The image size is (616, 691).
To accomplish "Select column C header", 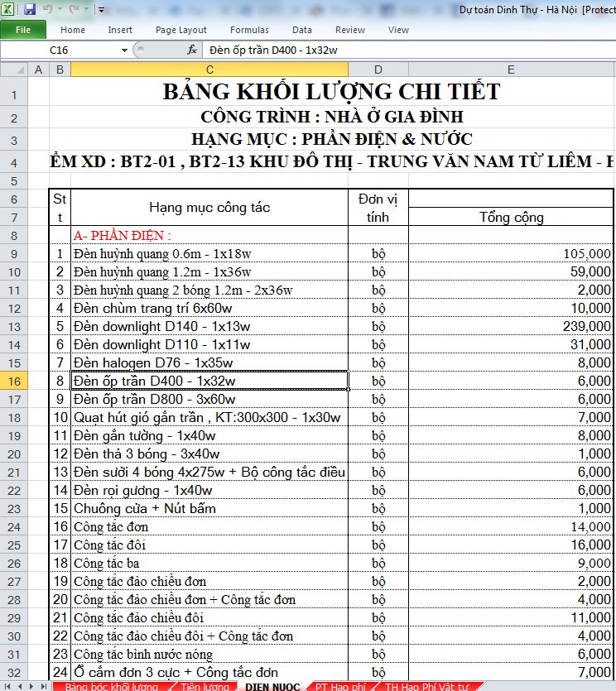I will pyautogui.click(x=209, y=70).
